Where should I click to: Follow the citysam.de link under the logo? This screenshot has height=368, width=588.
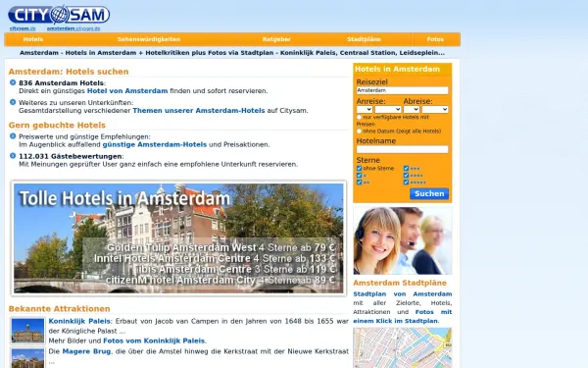(x=23, y=28)
